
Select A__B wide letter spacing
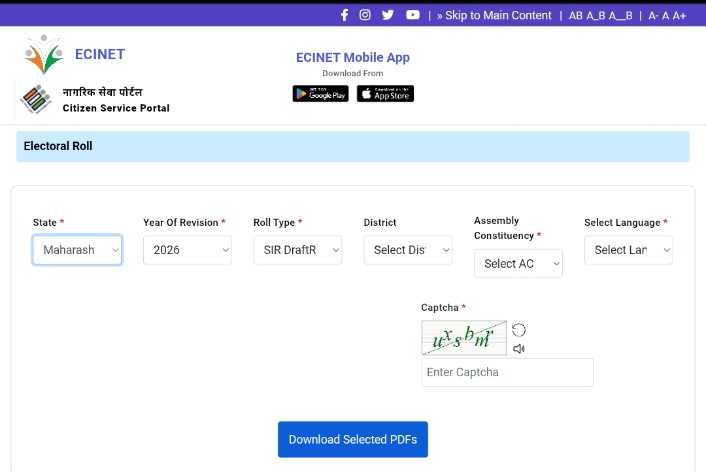pyautogui.click(x=620, y=16)
